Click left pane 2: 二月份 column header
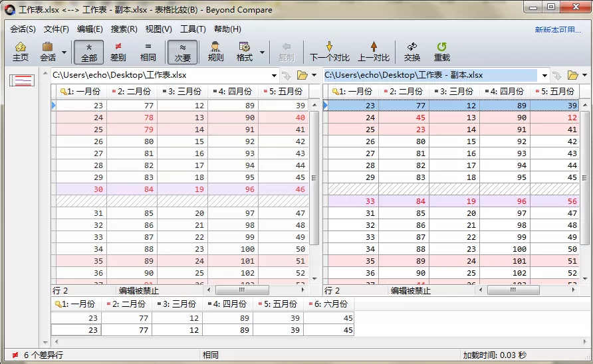Screen dimensions: 593x364 [x=132, y=91]
